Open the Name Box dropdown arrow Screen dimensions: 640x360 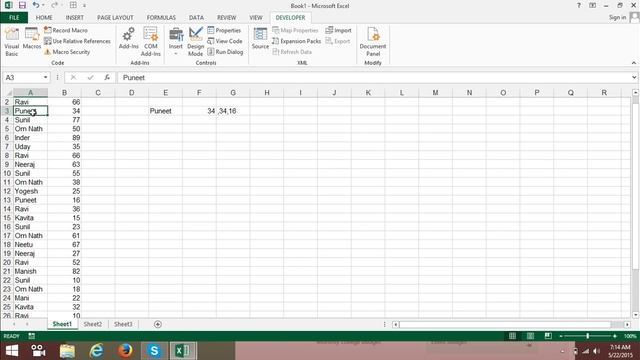45,78
